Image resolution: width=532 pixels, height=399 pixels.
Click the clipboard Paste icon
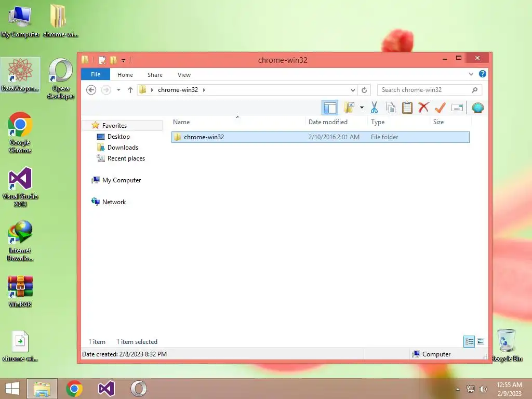407,108
